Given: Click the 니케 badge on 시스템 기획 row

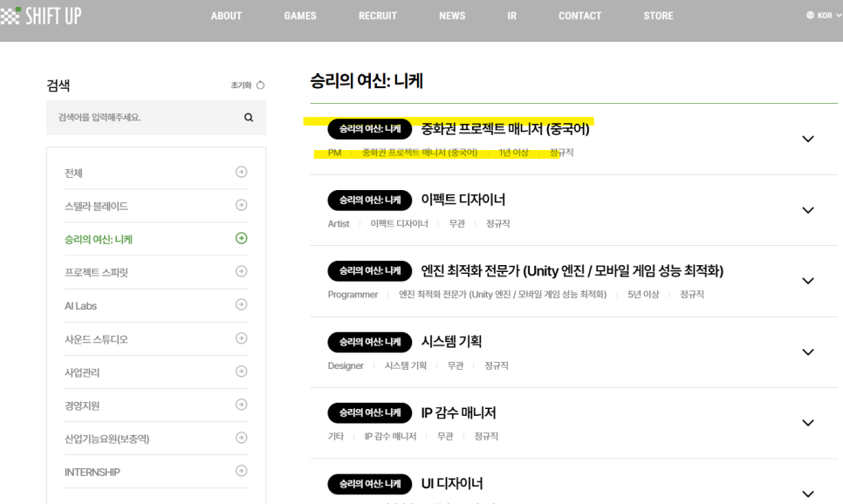Looking at the screenshot, I should coord(370,342).
